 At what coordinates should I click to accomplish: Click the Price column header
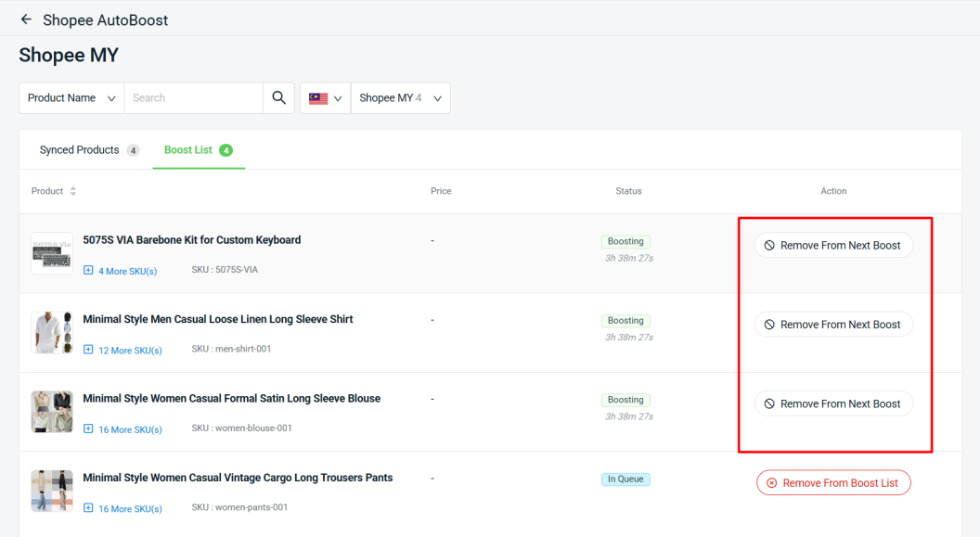(x=441, y=191)
